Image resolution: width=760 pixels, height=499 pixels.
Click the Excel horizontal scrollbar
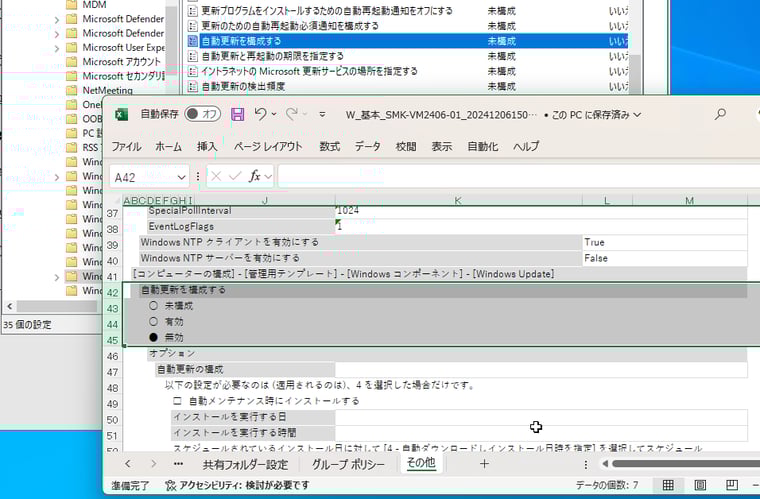pos(685,464)
